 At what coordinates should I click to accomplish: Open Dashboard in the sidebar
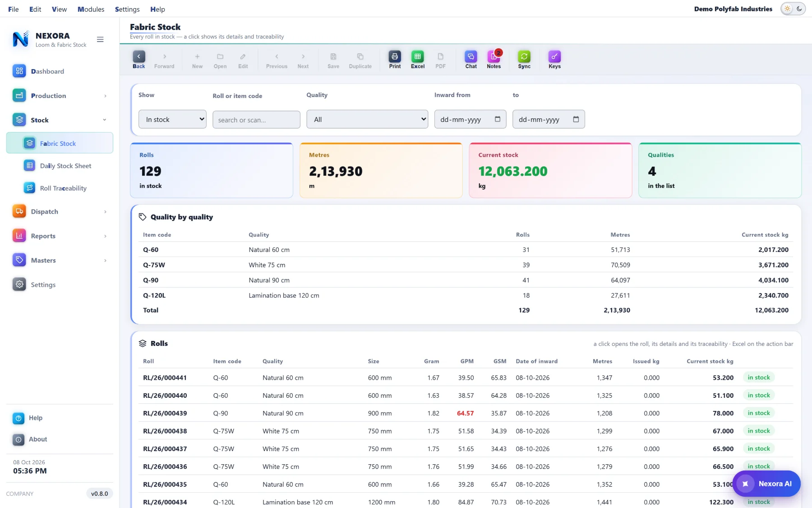[x=60, y=71]
